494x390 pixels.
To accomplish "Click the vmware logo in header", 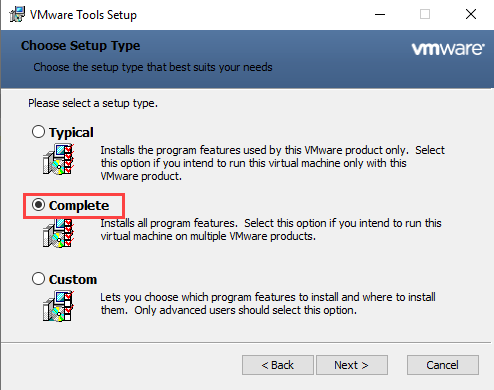I will pyautogui.click(x=448, y=49).
